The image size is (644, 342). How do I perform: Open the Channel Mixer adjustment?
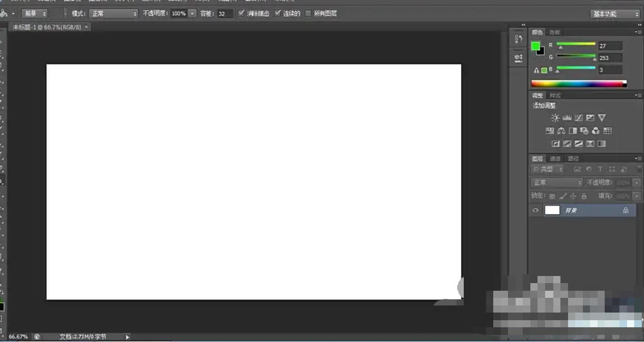click(595, 130)
